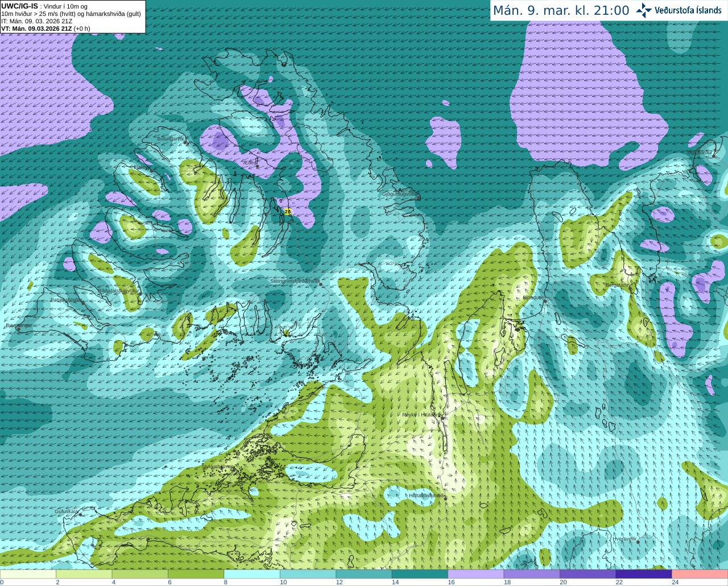Click the 8–10 m/s cyan legend swatch

click(x=252, y=573)
